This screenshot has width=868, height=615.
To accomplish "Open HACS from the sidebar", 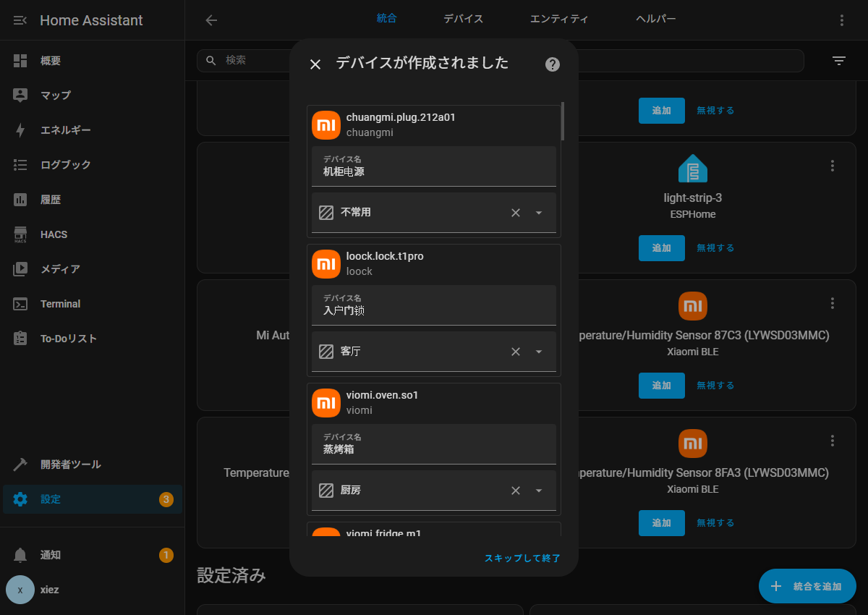I will tap(93, 234).
